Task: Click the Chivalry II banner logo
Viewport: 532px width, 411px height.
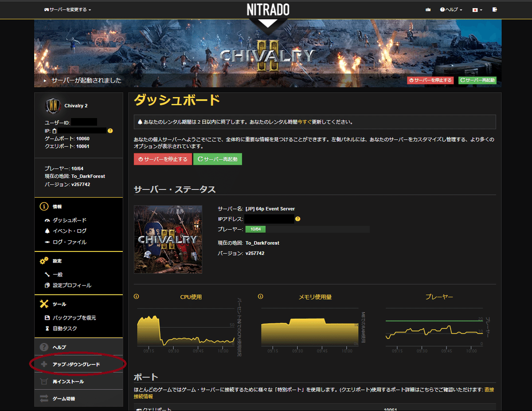Action: [x=267, y=55]
